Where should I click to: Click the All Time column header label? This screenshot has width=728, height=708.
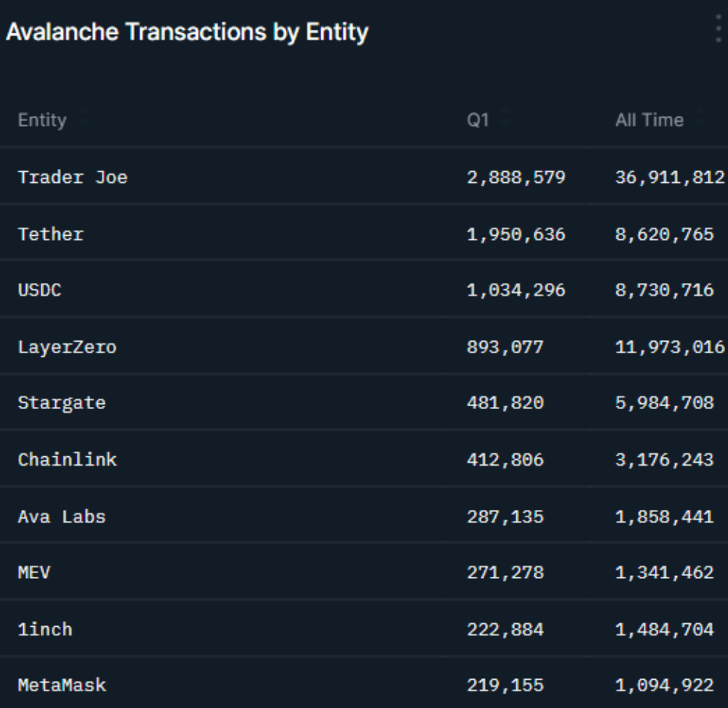tap(649, 120)
